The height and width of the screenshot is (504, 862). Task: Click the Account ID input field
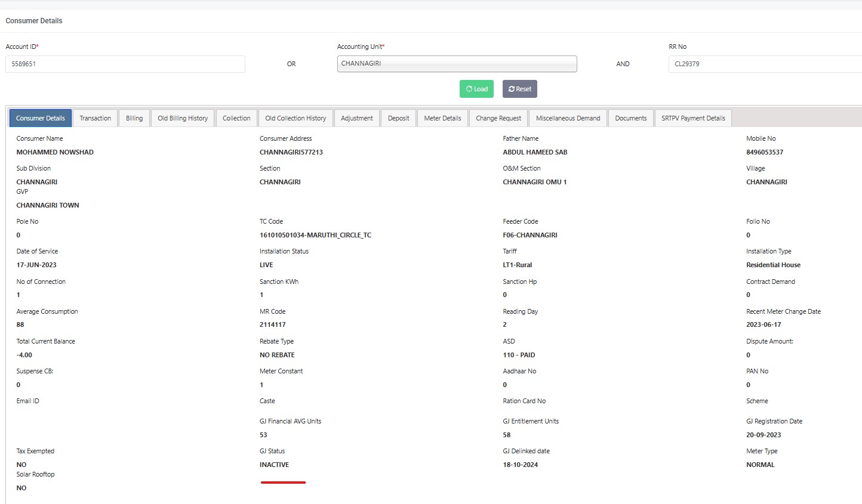click(x=125, y=64)
